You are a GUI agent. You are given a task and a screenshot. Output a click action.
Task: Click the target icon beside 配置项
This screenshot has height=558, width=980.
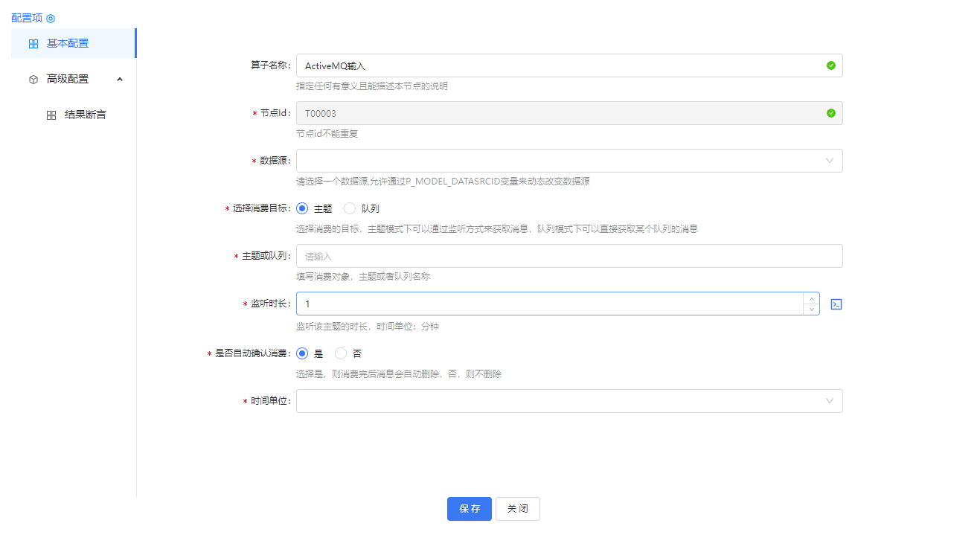[51, 18]
